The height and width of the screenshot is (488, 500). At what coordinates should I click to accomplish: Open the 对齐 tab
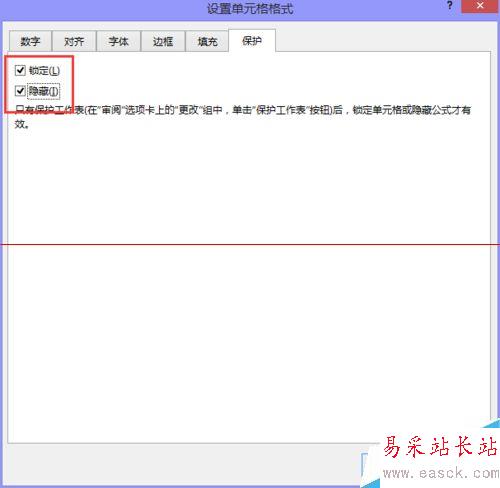pos(74,41)
